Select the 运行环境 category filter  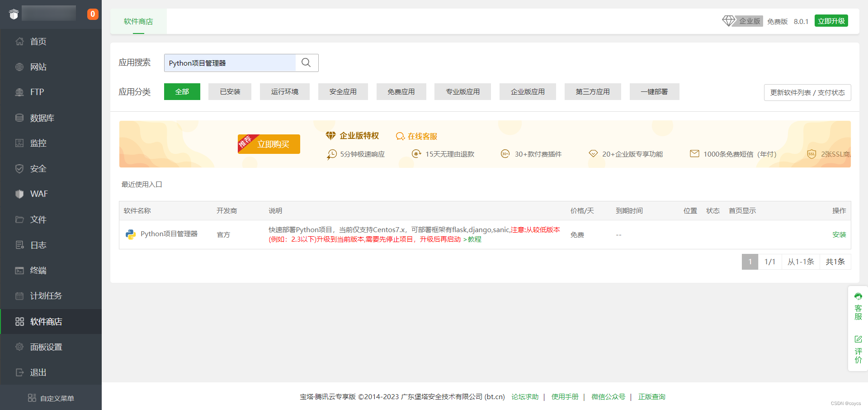[285, 91]
